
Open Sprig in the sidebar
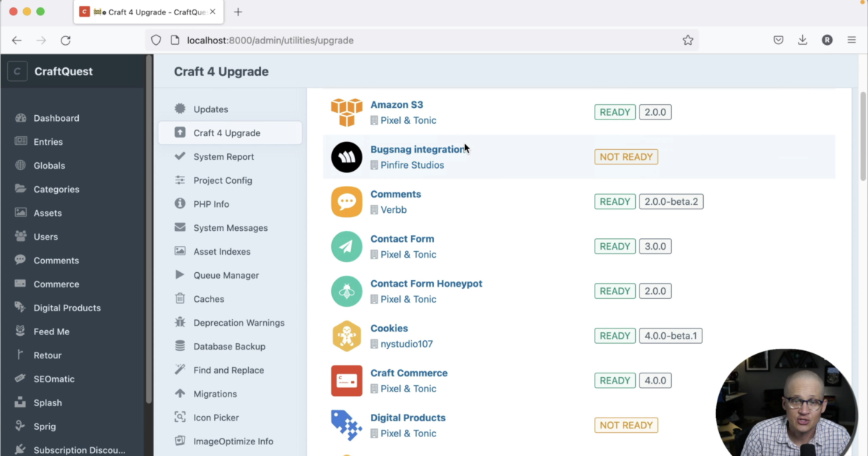(45, 426)
